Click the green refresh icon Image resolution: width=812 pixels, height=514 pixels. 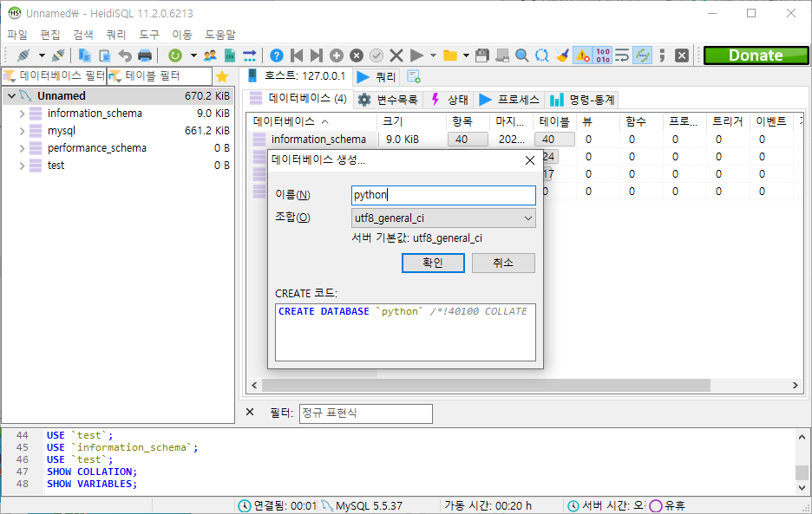point(175,55)
